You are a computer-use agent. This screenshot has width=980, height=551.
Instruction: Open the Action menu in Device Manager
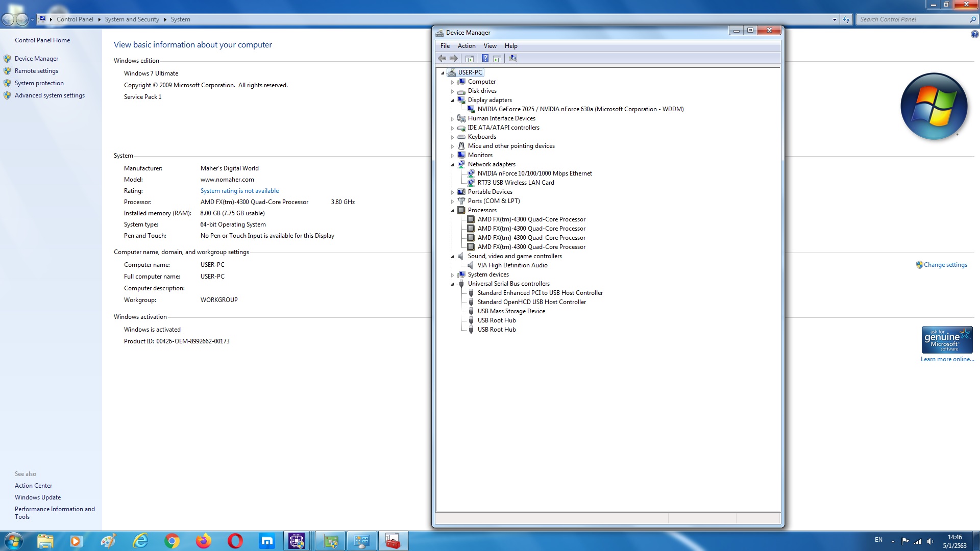[x=467, y=46]
